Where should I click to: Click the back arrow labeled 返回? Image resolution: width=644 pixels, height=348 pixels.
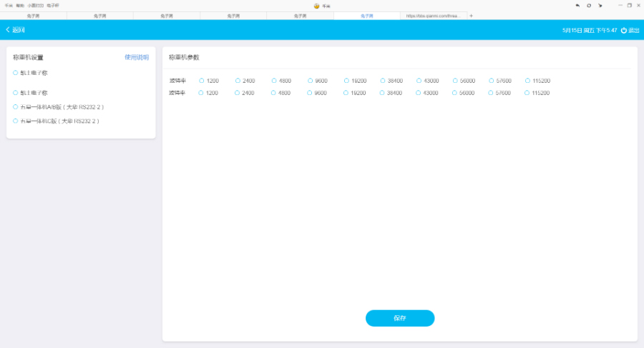coord(15,30)
